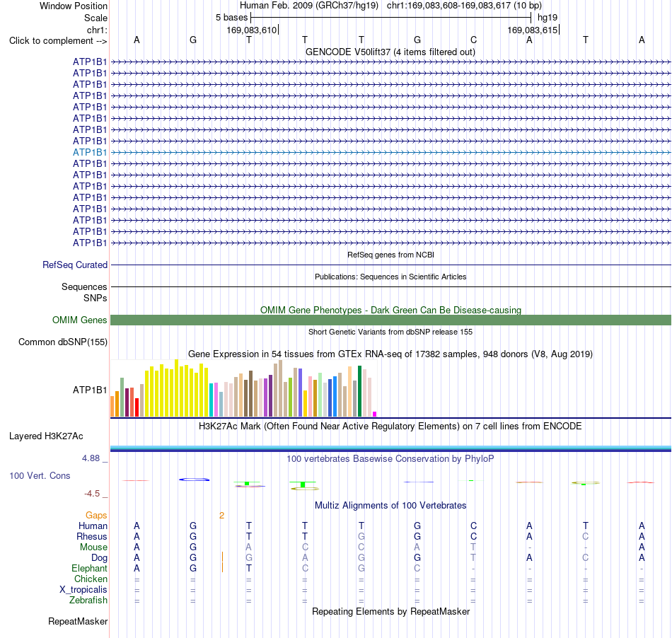Click the SNPs track label
The height and width of the screenshot is (638, 672).
(x=95, y=298)
